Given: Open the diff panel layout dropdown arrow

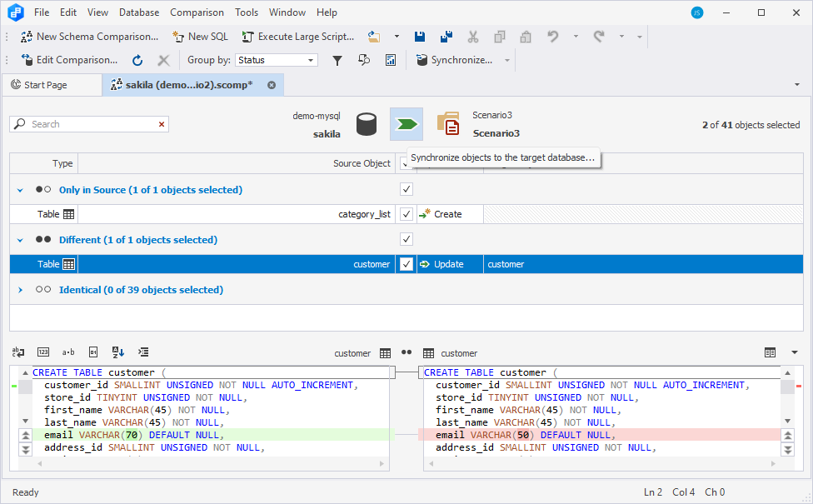Looking at the screenshot, I should (x=795, y=352).
